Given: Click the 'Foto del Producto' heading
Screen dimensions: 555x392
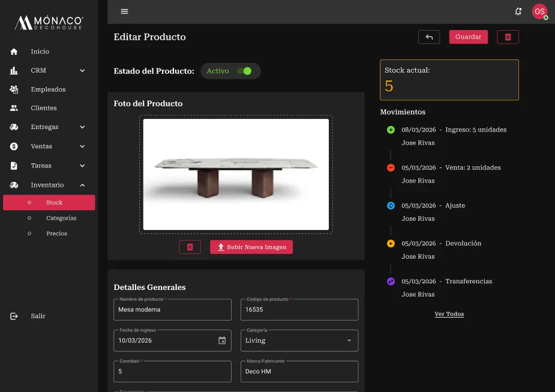Looking at the screenshot, I should (x=148, y=104).
